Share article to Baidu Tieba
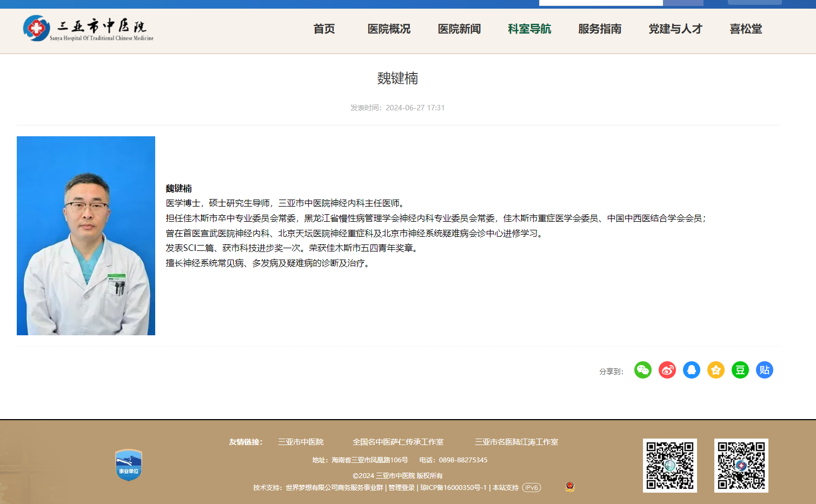 pyautogui.click(x=765, y=370)
